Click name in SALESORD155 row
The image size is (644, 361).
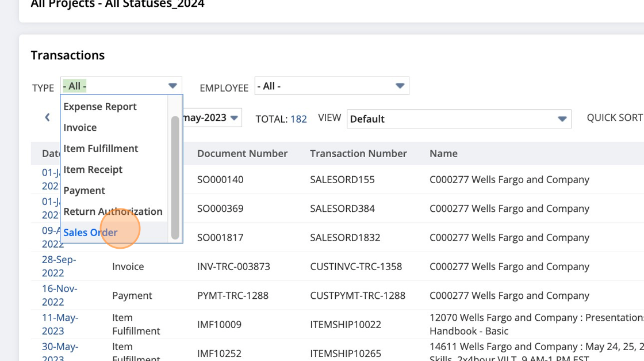509,180
